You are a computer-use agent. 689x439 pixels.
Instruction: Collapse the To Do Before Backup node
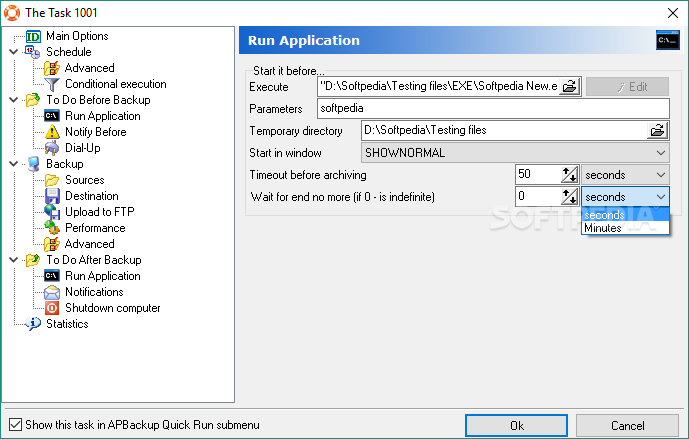point(14,100)
